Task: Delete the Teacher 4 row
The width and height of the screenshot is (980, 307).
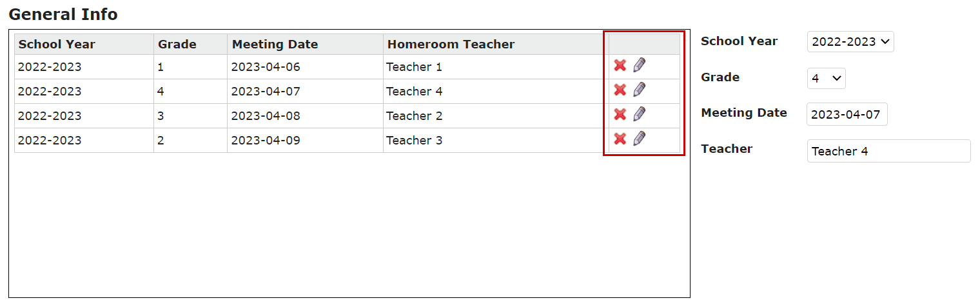Action: (x=620, y=90)
